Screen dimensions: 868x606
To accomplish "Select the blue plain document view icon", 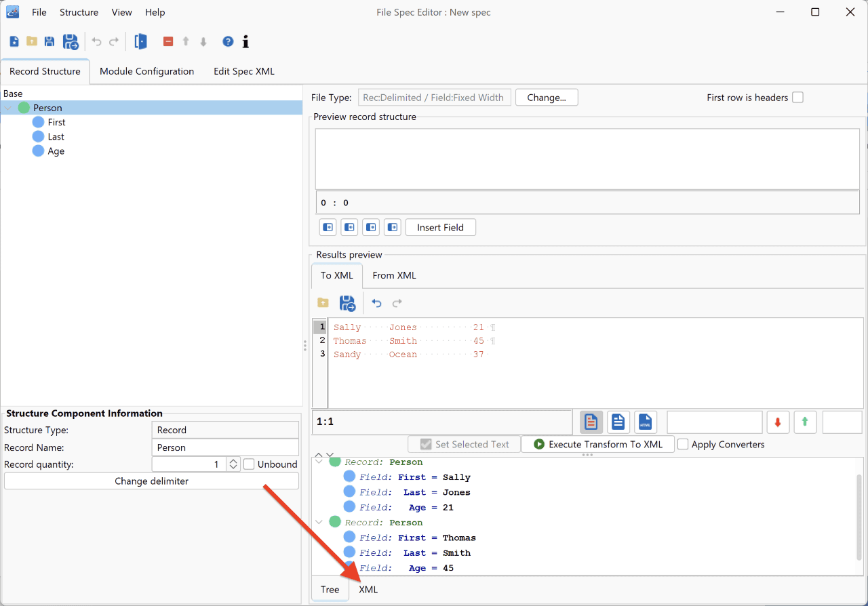I will point(618,422).
